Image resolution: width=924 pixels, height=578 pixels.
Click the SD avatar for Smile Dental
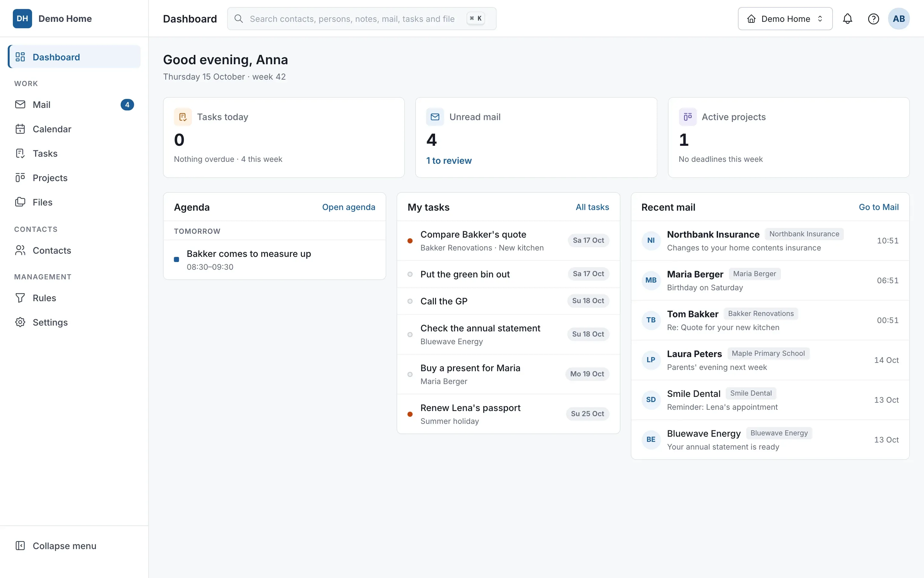(x=651, y=399)
